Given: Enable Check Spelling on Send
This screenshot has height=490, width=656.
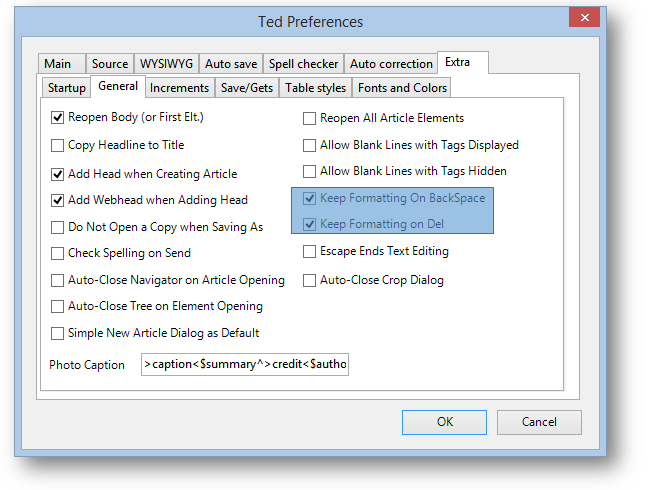Looking at the screenshot, I should [x=57, y=254].
